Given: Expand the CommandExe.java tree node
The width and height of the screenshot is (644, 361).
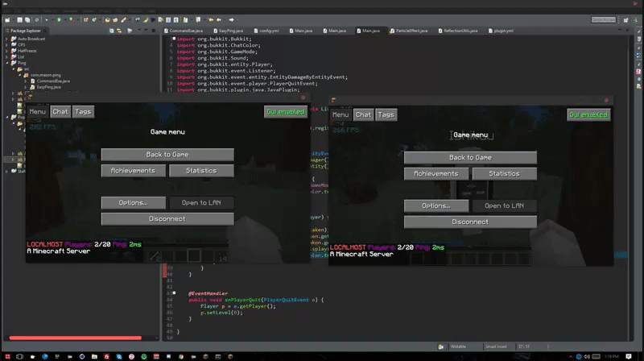Looking at the screenshot, I should (26, 81).
